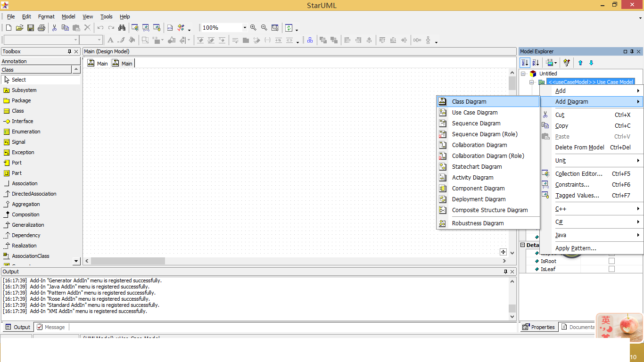Select the Exception tool in Toolbox

(x=41, y=152)
